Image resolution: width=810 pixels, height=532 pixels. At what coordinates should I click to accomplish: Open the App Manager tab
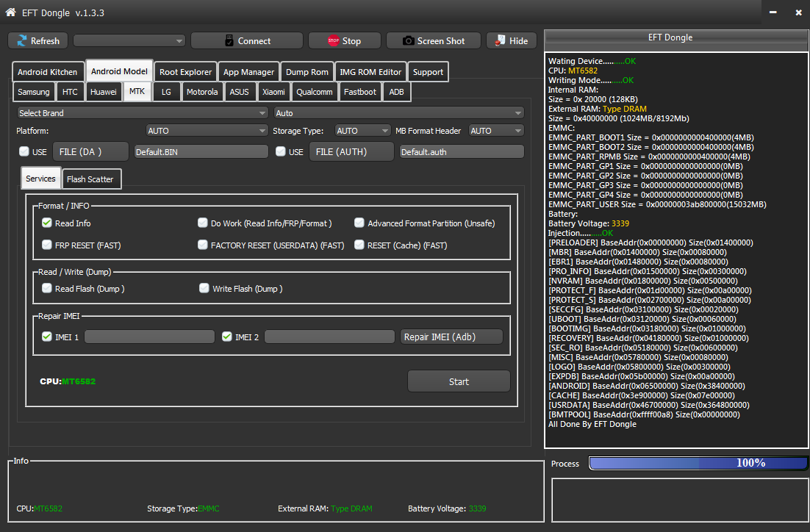249,72
